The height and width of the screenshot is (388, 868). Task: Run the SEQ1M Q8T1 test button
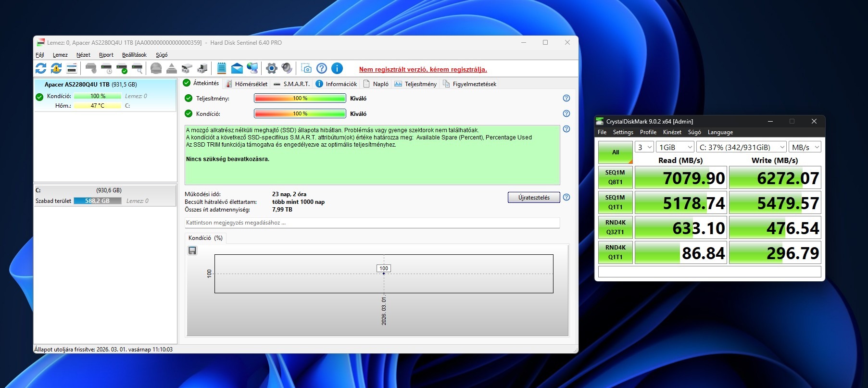tap(616, 177)
